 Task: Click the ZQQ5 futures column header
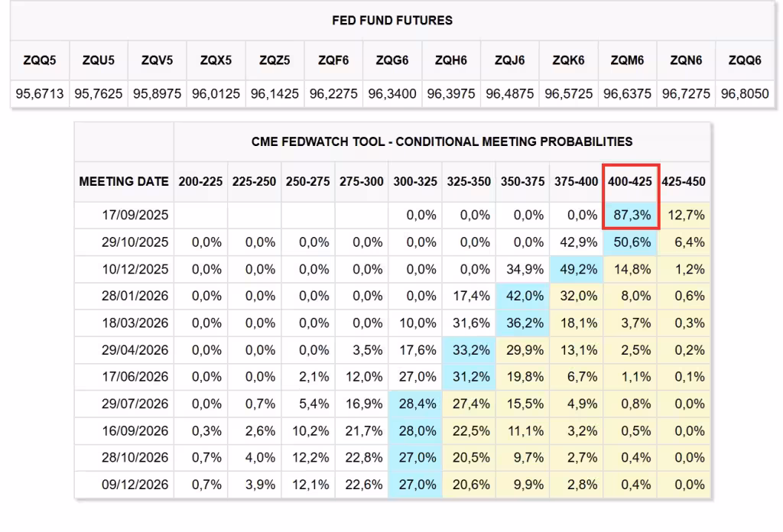click(x=38, y=60)
